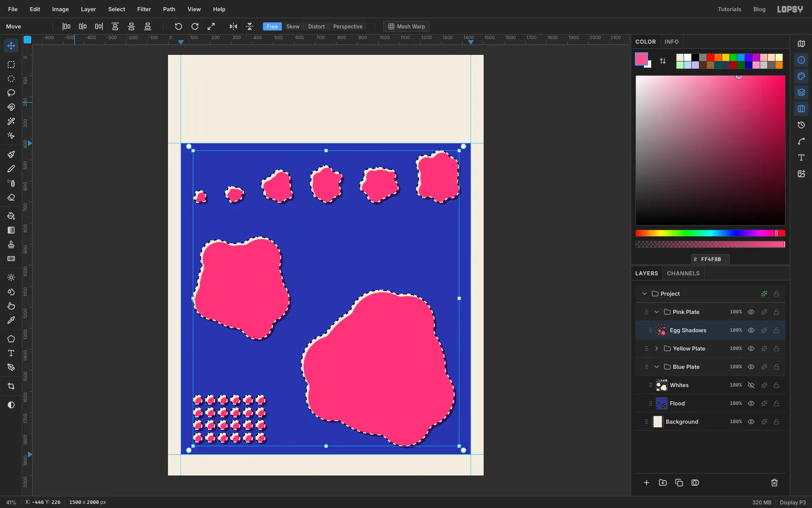Switch to the Info tab
This screenshot has height=508, width=812.
pos(671,42)
